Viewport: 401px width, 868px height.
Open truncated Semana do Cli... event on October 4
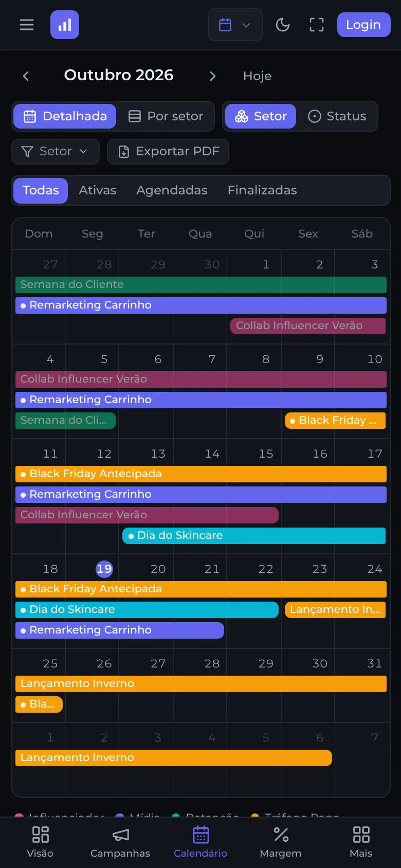(66, 420)
